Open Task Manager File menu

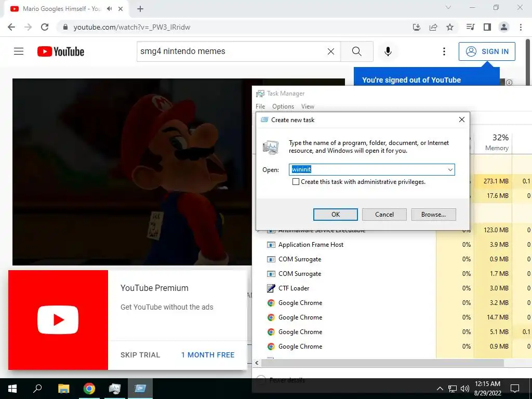260,107
